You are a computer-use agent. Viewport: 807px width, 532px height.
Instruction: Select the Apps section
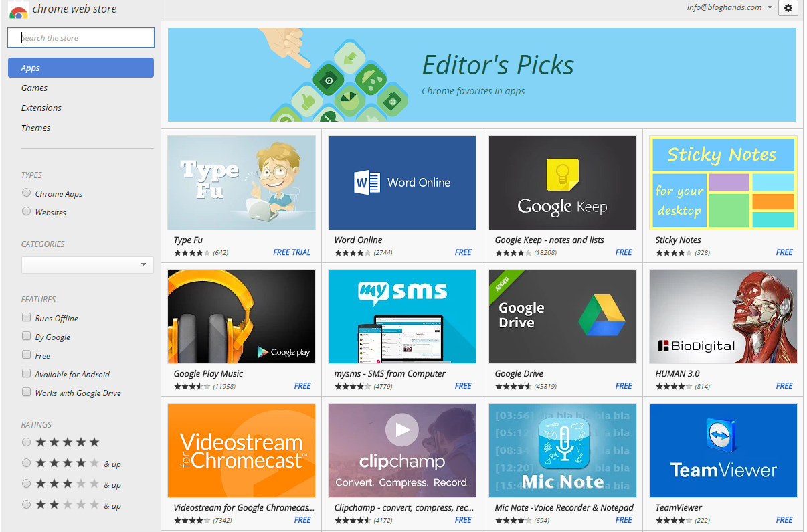coord(81,68)
